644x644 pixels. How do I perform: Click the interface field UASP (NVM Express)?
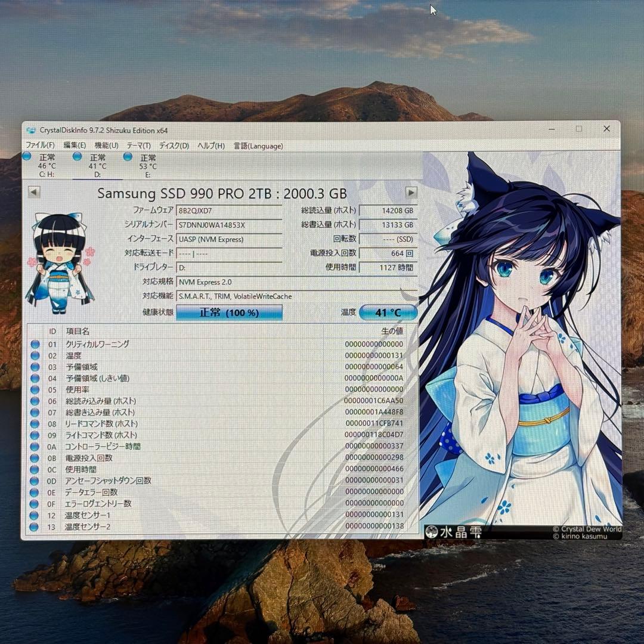coord(229,239)
